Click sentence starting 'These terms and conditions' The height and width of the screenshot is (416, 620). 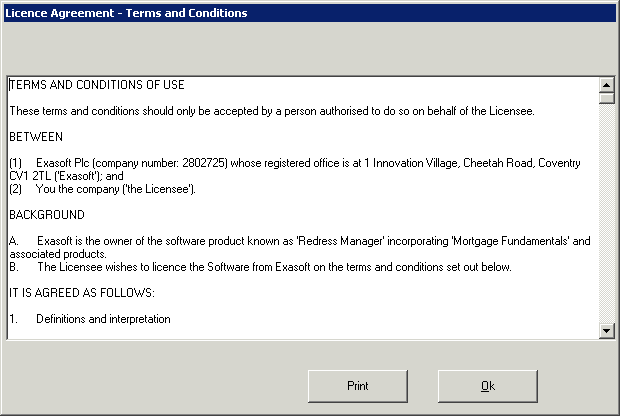(x=272, y=111)
